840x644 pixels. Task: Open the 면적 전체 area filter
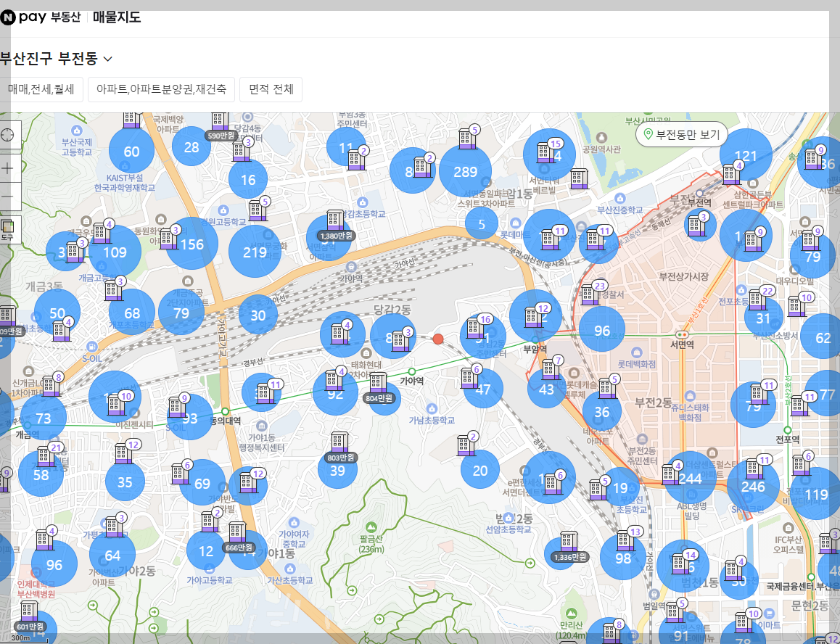click(271, 89)
